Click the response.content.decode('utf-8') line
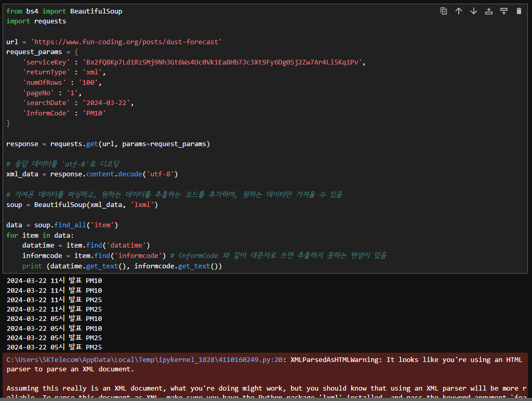This screenshot has width=532, height=401. (92, 174)
